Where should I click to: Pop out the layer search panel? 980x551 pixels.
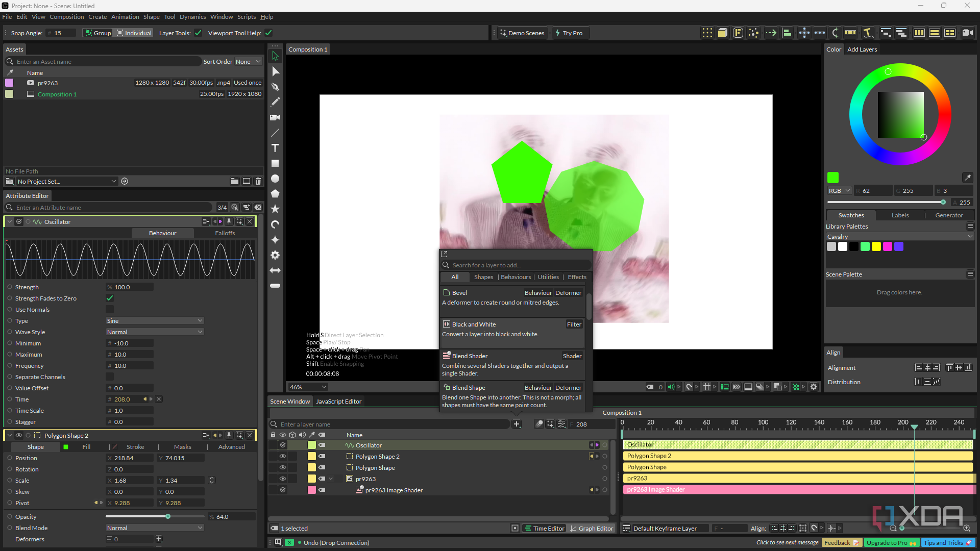tap(444, 254)
